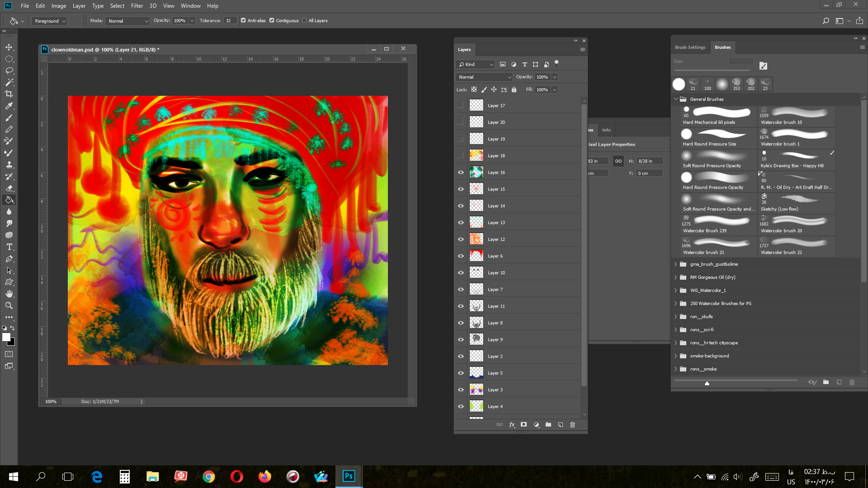Toggle Anti-alias checkbox
The height and width of the screenshot is (488, 868).
tap(243, 20)
